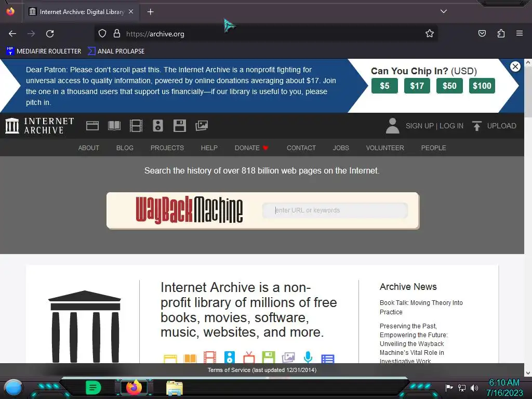Click the UPLOAD button

point(495,126)
